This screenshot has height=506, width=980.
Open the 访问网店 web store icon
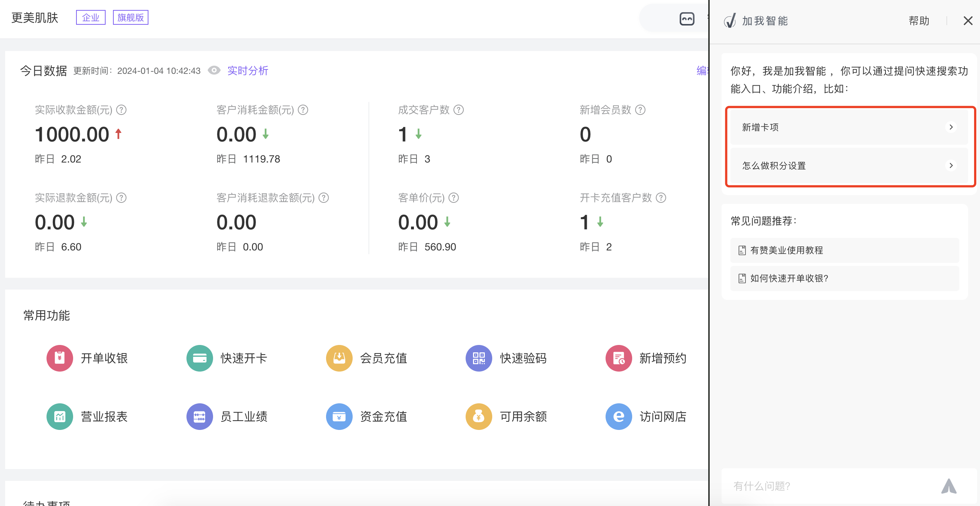pyautogui.click(x=619, y=417)
